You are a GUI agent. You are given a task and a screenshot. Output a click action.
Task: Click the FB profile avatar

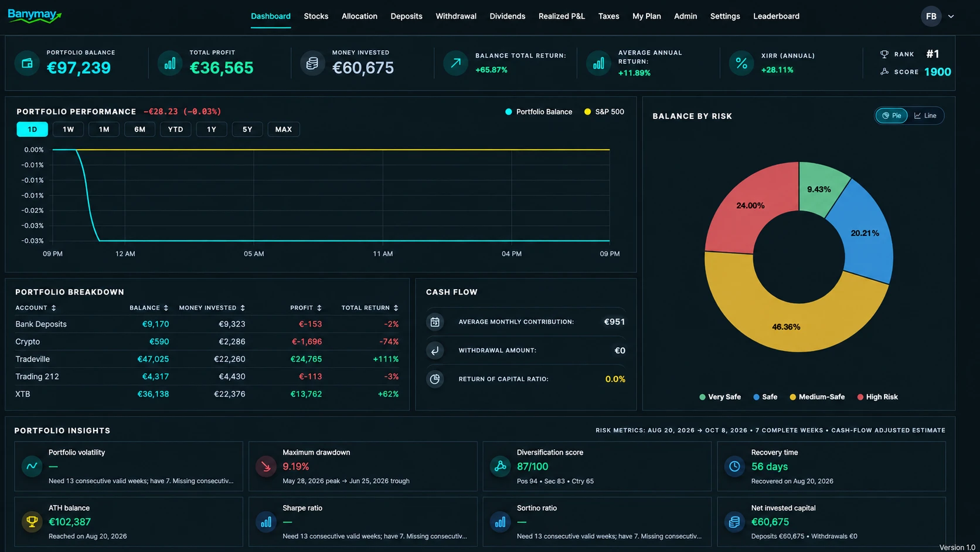[931, 16]
